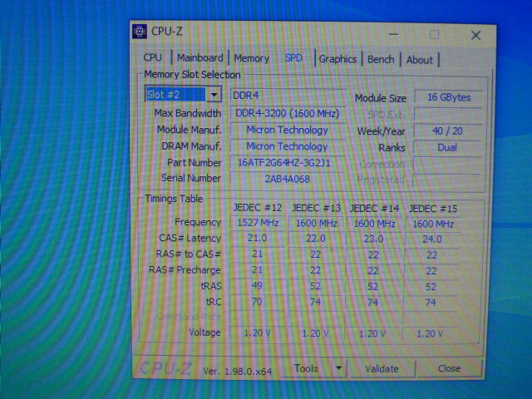Select the SPD tab

point(293,58)
